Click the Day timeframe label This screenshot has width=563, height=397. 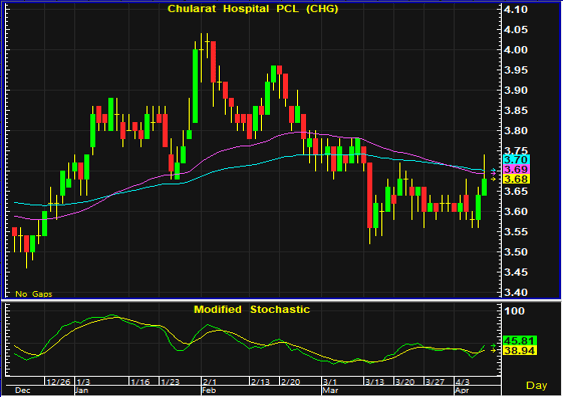536,386
